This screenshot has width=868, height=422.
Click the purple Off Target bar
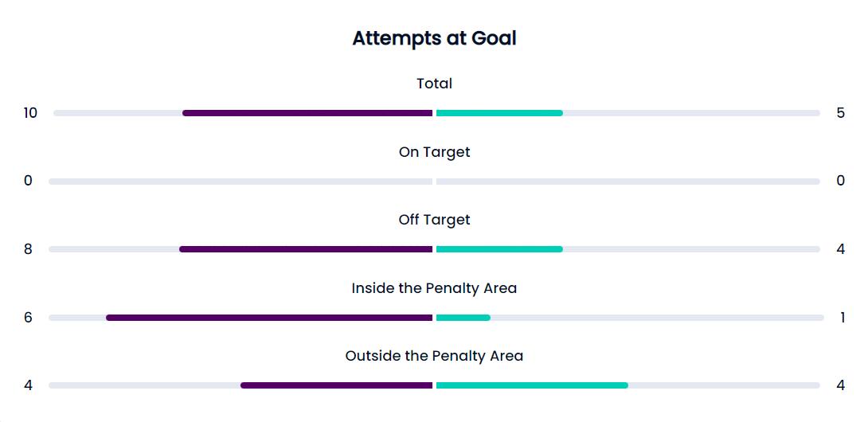306,249
